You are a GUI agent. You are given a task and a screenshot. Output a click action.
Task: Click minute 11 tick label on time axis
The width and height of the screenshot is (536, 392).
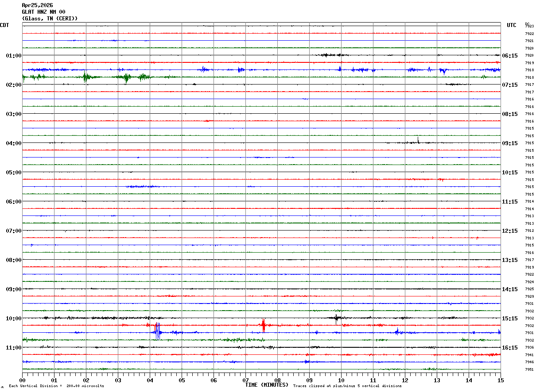[x=373, y=380]
